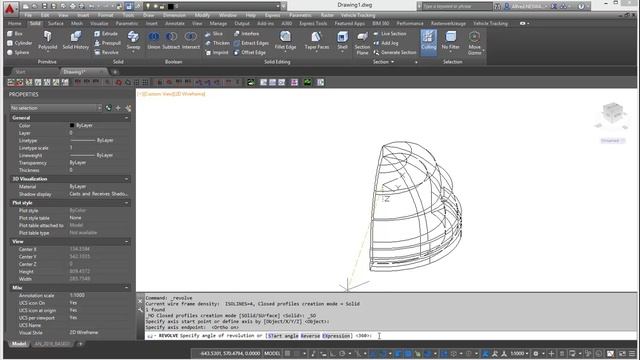Open the Annotate ribbon tab
The height and width of the screenshot is (360, 640).
(x=175, y=24)
